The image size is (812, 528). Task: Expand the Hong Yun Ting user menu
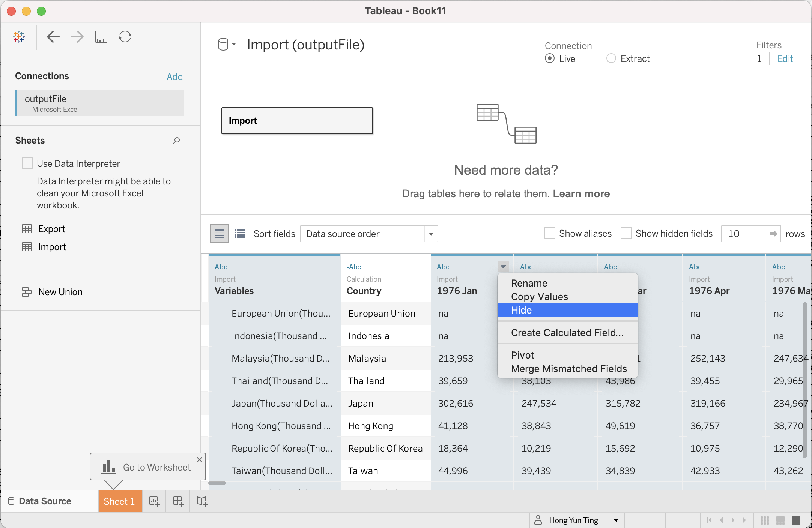tap(616, 520)
